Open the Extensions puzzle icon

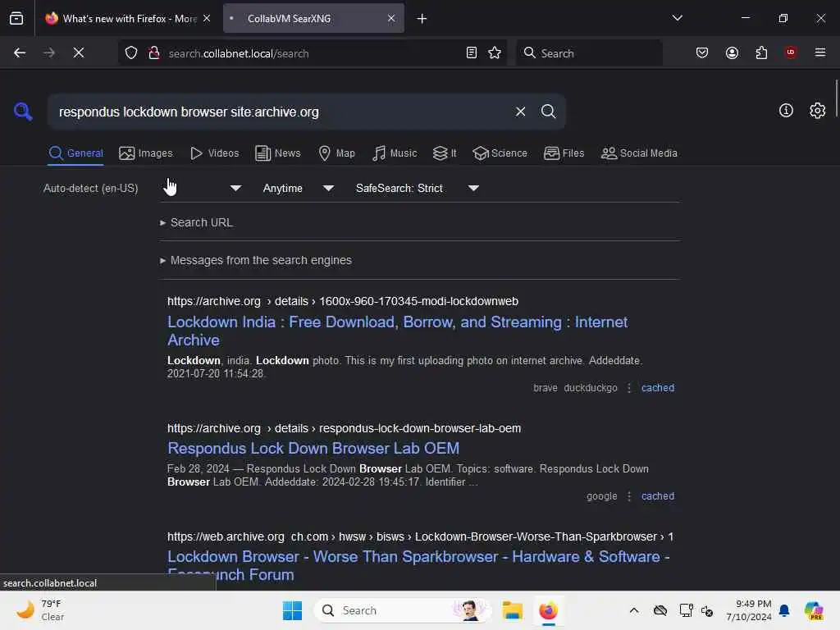[761, 53]
